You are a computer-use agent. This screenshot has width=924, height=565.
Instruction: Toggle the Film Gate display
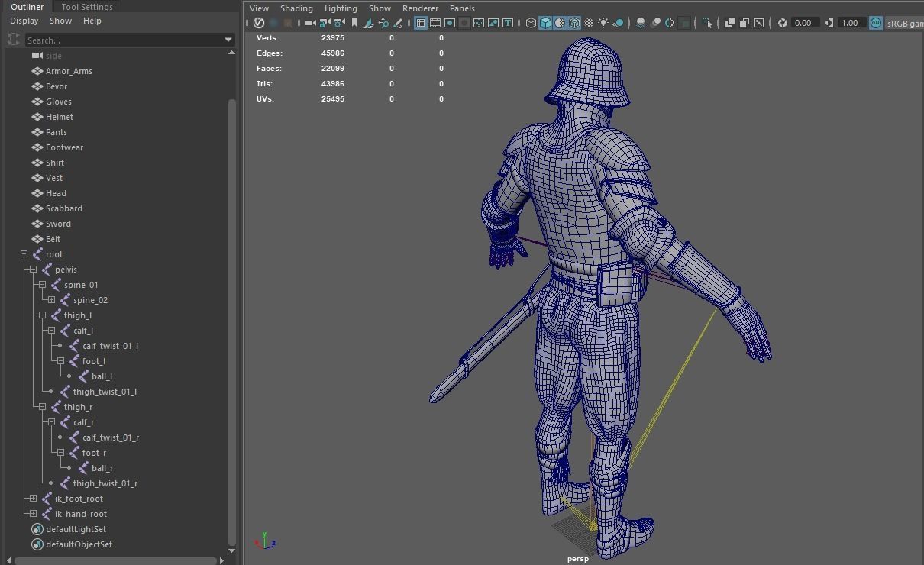click(435, 23)
